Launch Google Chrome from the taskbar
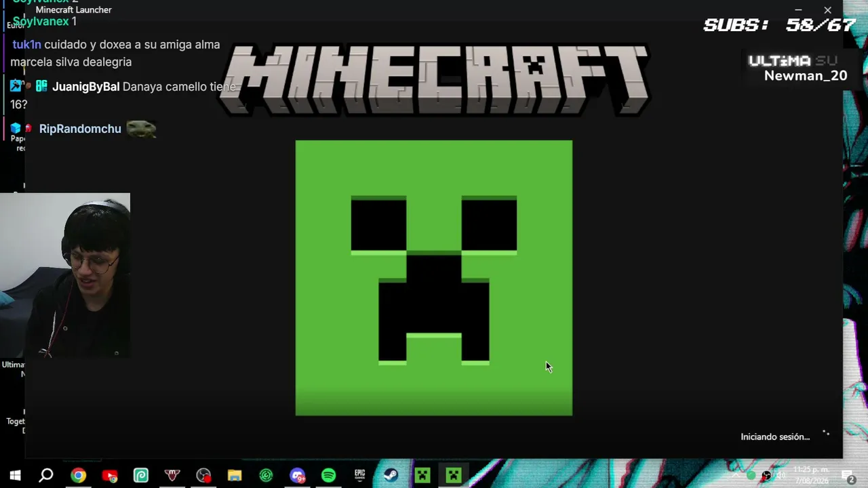 (79, 475)
